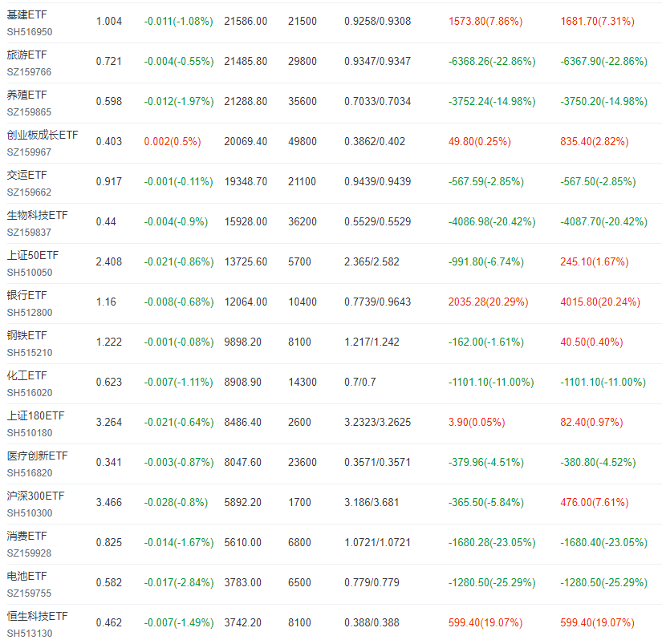662x644 pixels.
Task: Click the code SH513130
Action: point(30,634)
